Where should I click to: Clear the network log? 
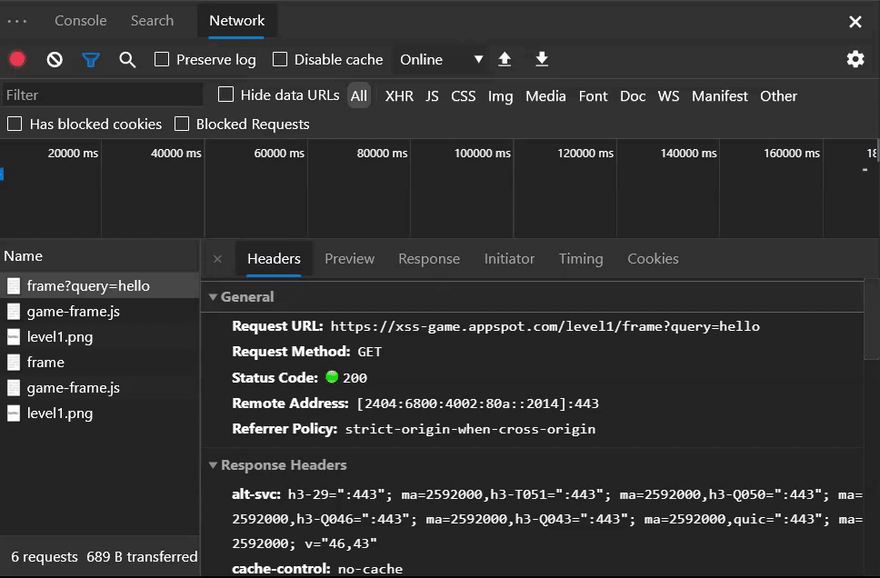(54, 59)
